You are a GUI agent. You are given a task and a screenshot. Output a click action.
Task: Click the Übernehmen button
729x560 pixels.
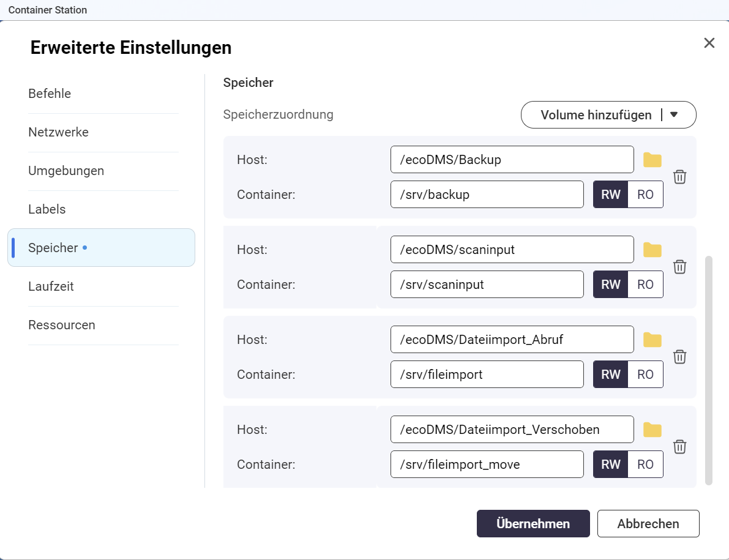[x=533, y=524]
